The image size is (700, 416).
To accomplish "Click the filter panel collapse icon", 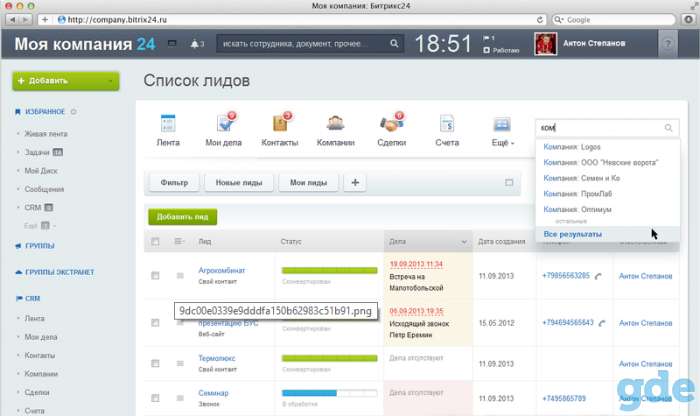I will tap(509, 182).
